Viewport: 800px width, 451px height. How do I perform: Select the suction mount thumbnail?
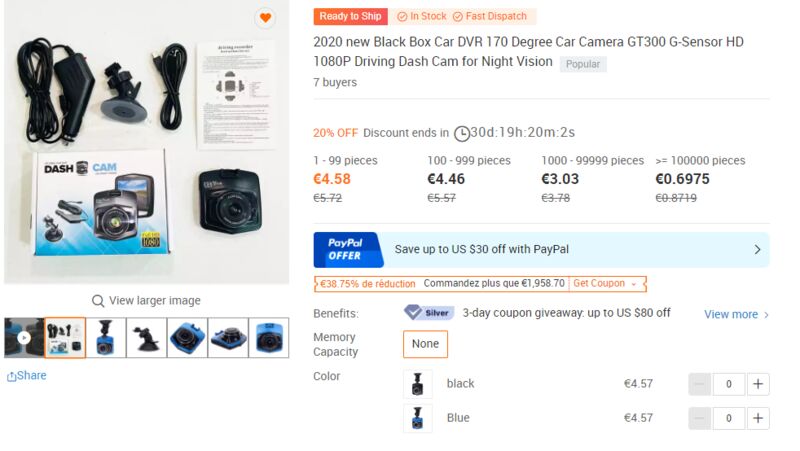[x=146, y=338]
